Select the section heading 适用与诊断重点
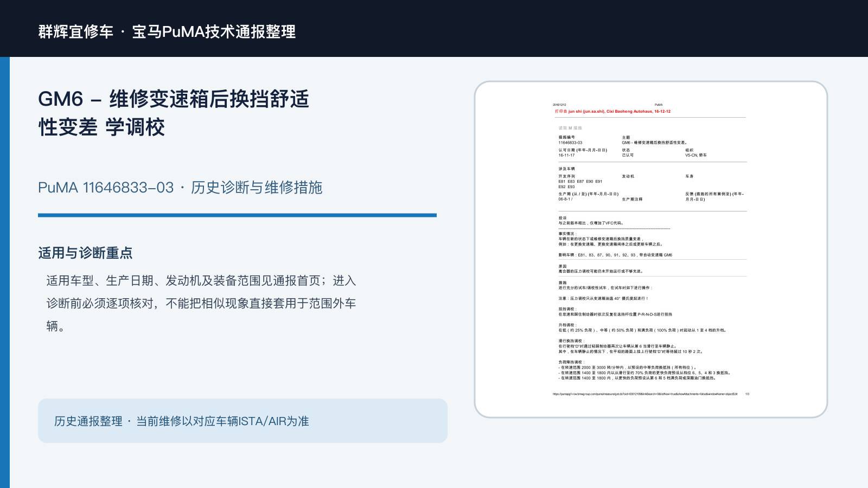Screen dimensions: 868x488 [x=85, y=253]
